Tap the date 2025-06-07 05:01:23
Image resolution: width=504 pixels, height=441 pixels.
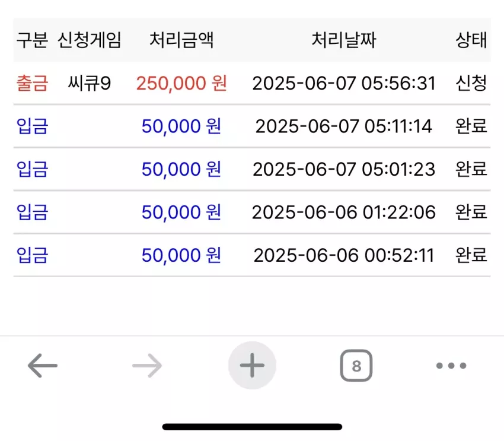pyautogui.click(x=343, y=169)
